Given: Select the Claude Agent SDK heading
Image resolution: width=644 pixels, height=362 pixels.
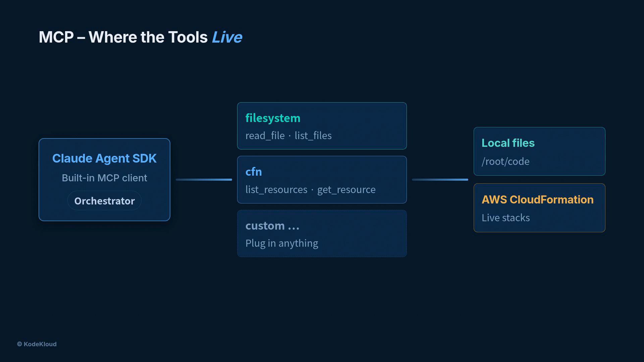Looking at the screenshot, I should 104,158.
